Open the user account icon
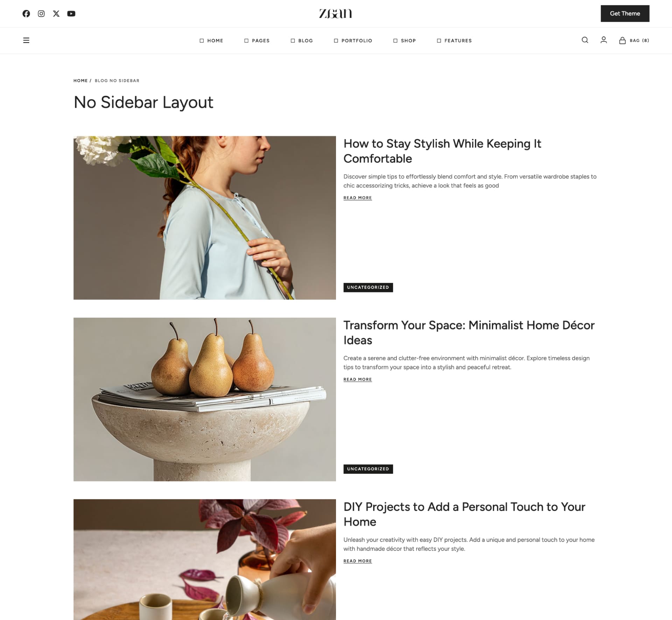 click(604, 40)
